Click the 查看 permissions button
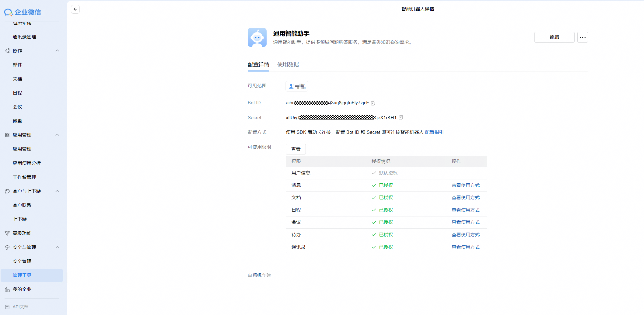Image resolution: width=644 pixels, height=315 pixels. [296, 149]
